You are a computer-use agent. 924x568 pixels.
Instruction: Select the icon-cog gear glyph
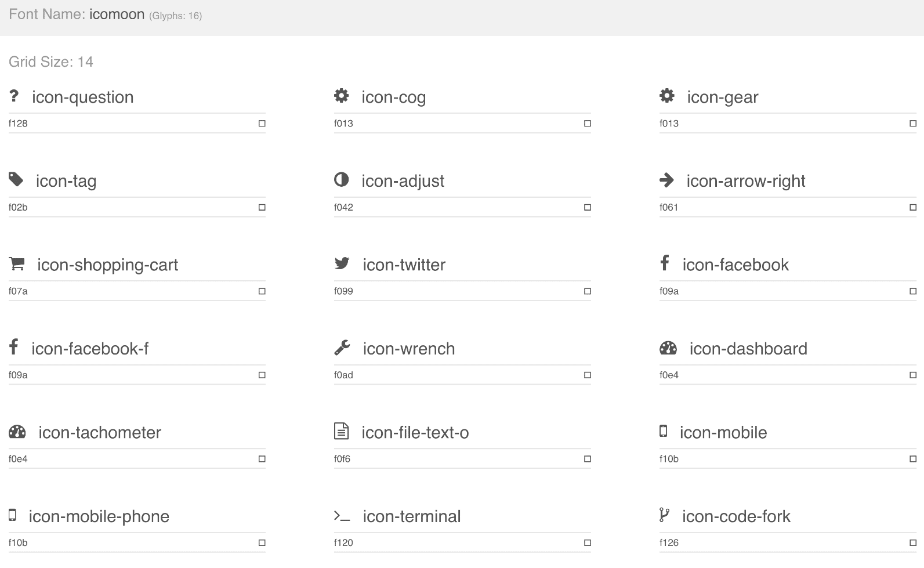(342, 96)
